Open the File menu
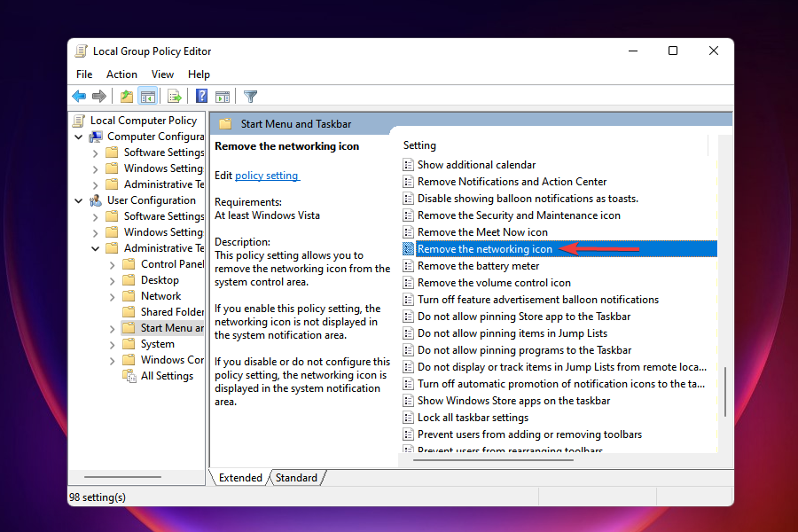Viewport: 798px width, 532px height. pyautogui.click(x=83, y=74)
